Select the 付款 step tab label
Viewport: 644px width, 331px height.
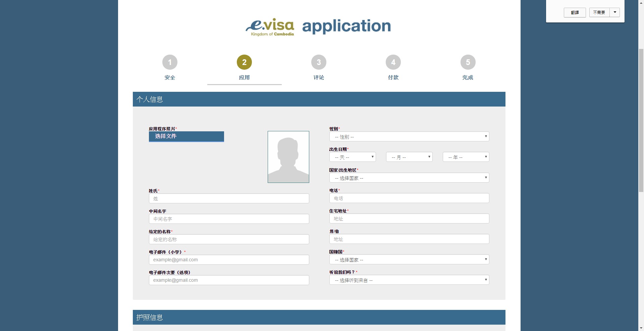point(393,77)
